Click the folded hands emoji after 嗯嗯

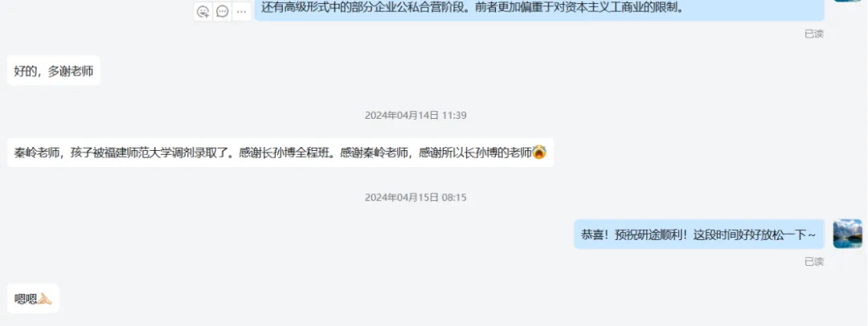point(45,299)
